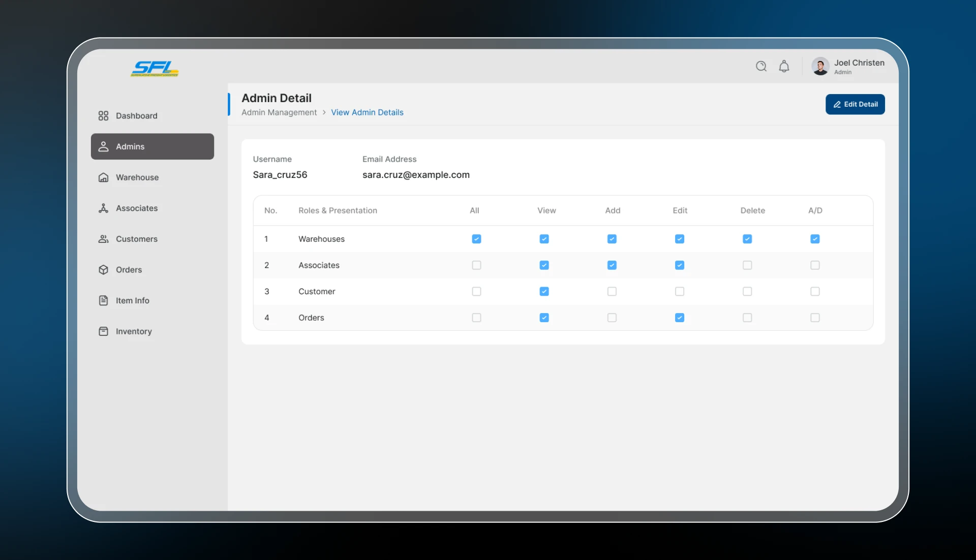
Task: Check the Add permission for Customer
Action: (x=612, y=292)
